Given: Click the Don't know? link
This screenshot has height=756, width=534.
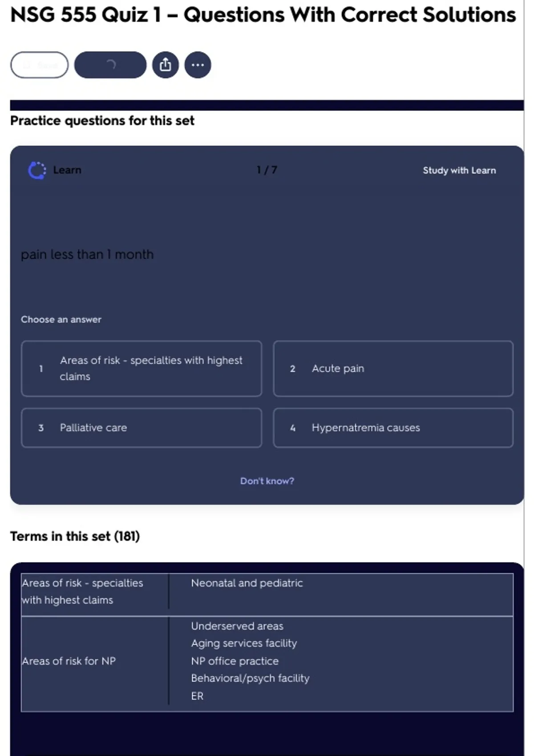Looking at the screenshot, I should [267, 481].
